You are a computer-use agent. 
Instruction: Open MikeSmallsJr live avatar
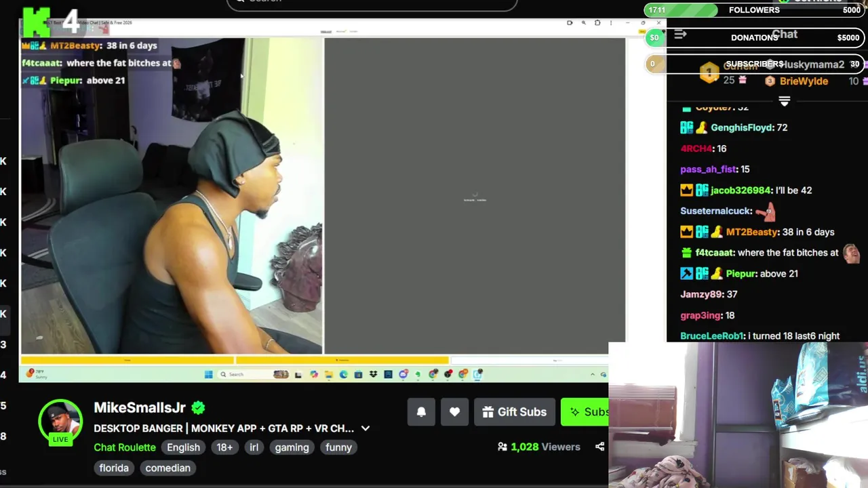[60, 422]
